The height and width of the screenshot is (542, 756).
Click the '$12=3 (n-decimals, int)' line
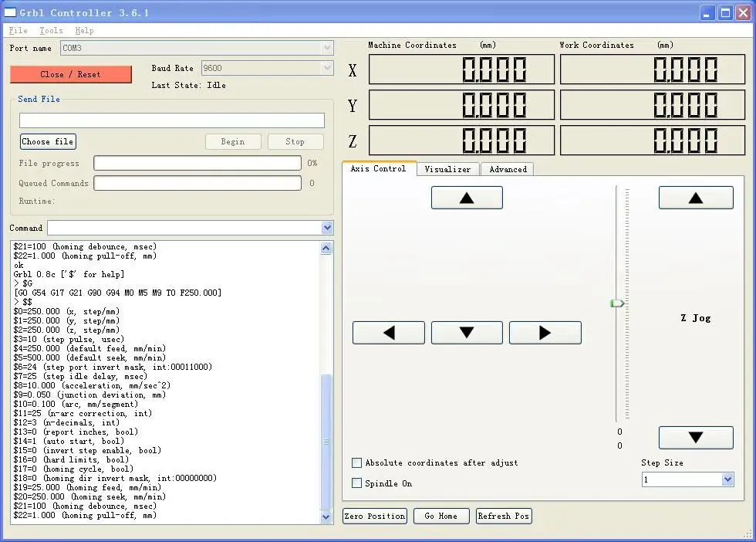66,423
